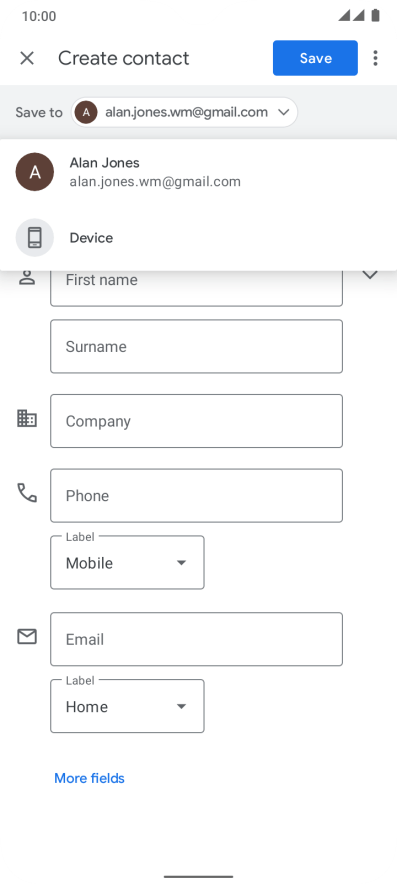Open the Home email label dropdown
Screen dimensions: 397x884
coord(127,706)
